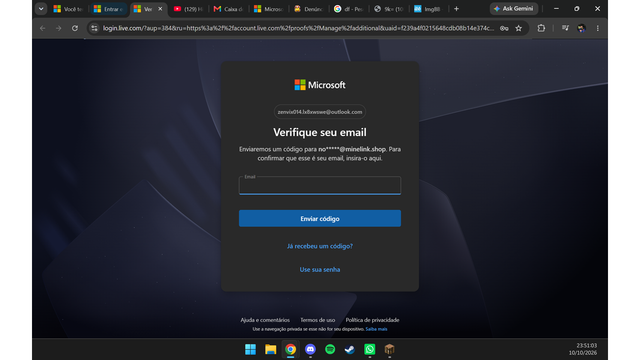Image resolution: width=640 pixels, height=360 pixels.
Task: Open a new browser tab
Action: [456, 9]
